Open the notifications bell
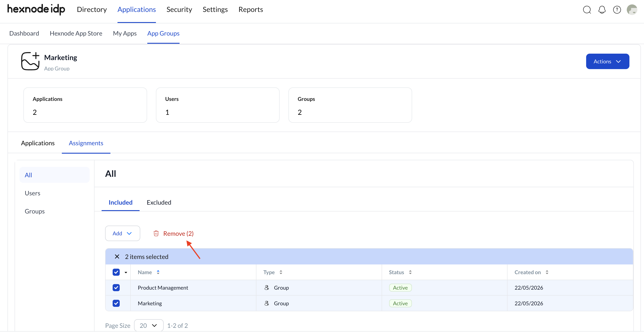The width and height of the screenshot is (644, 332). 602,10
